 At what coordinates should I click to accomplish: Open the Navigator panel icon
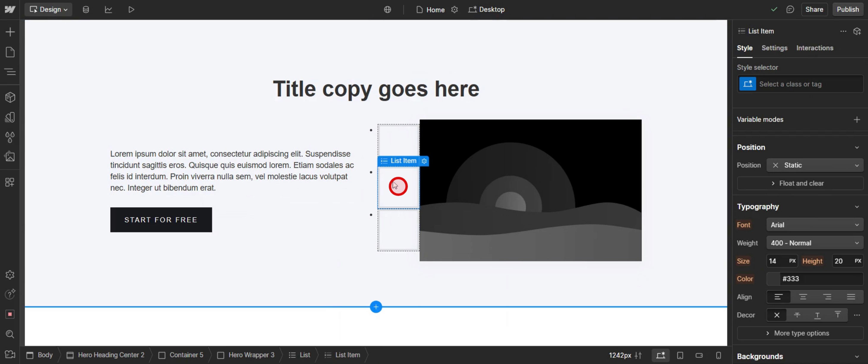point(10,71)
